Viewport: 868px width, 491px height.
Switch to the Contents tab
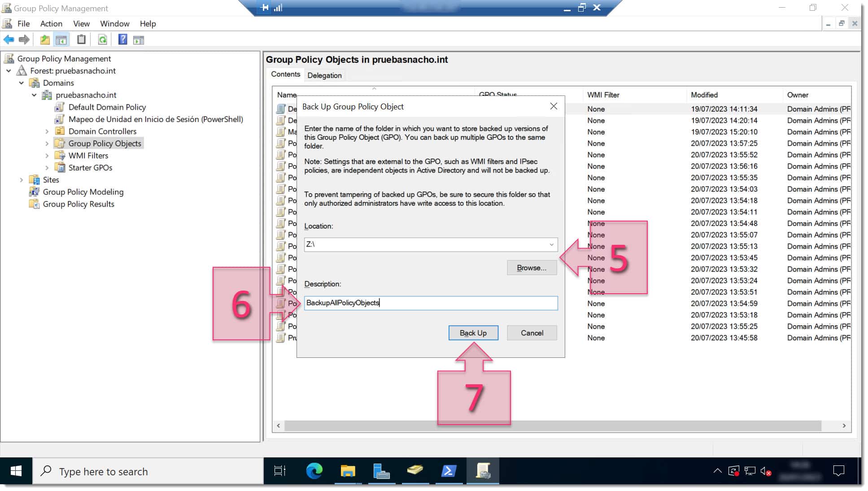coord(285,74)
